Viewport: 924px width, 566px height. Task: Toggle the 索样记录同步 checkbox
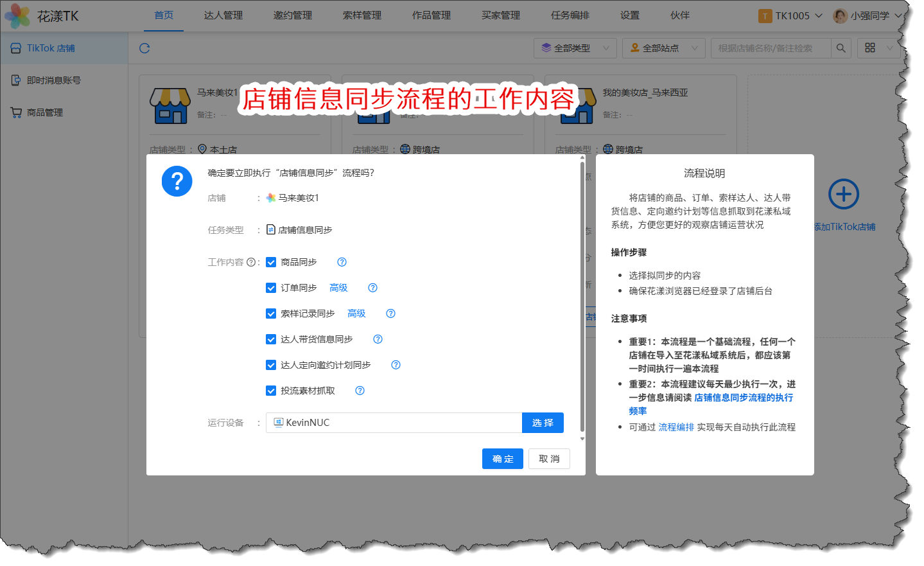(x=271, y=314)
